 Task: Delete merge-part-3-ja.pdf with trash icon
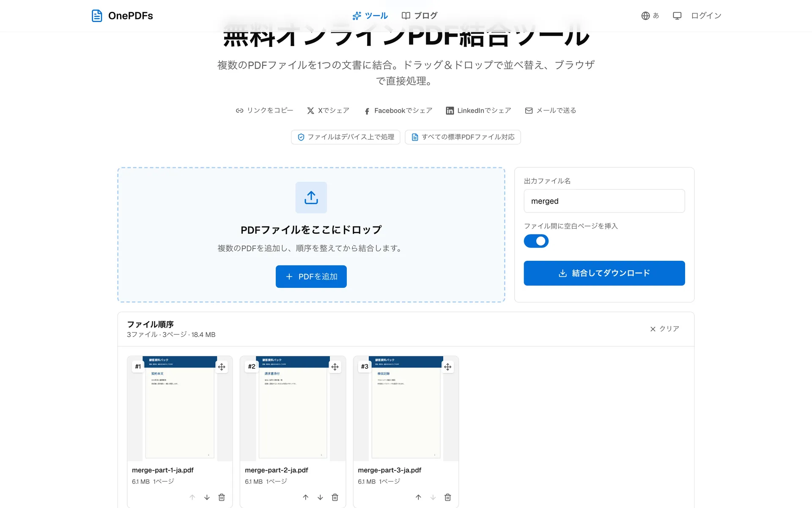(x=448, y=497)
